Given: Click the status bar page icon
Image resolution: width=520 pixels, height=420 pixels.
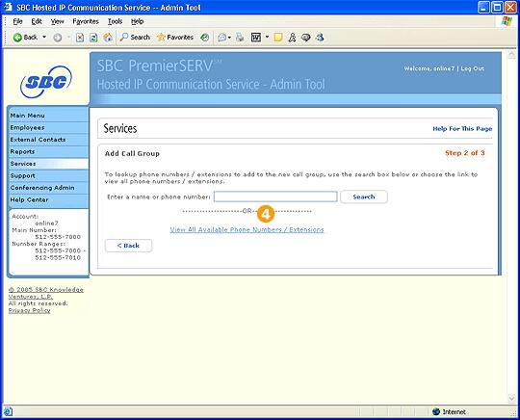Looking at the screenshot, I should tap(8, 411).
